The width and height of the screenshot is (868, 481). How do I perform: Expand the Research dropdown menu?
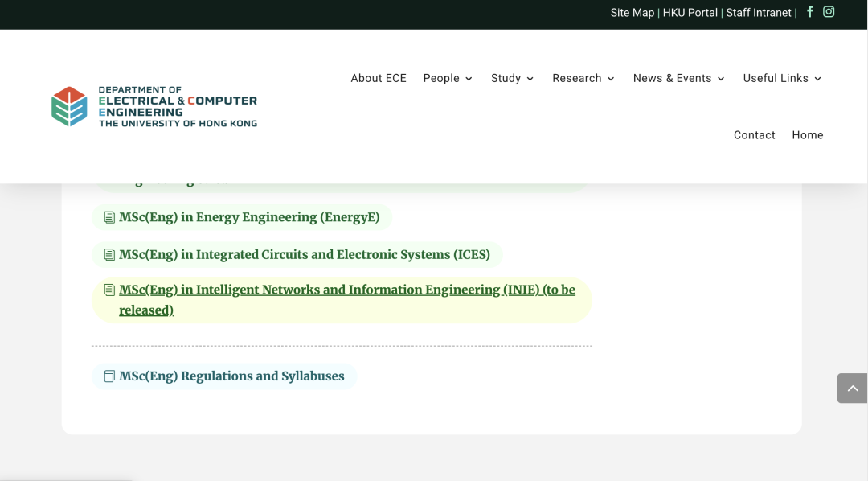[583, 78]
